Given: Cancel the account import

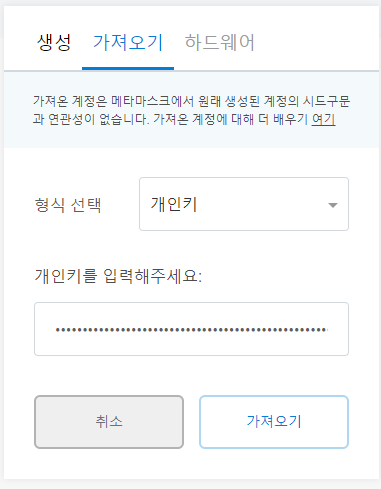Looking at the screenshot, I should pos(109,422).
